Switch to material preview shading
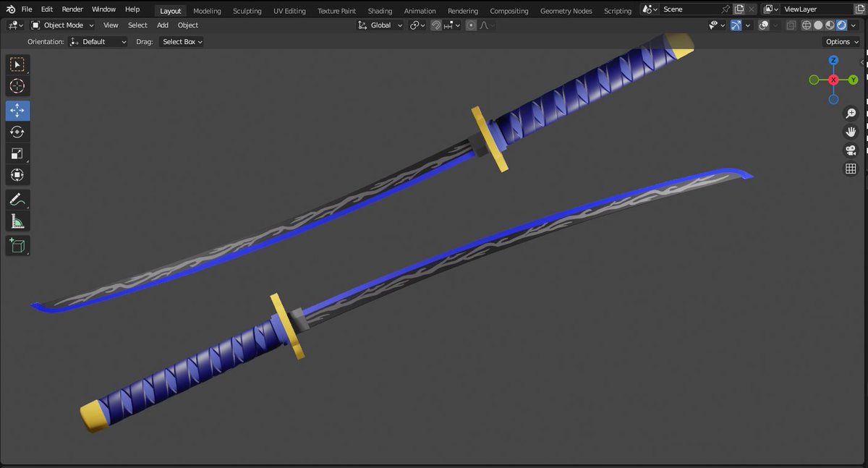This screenshot has height=468, width=868. 830,25
